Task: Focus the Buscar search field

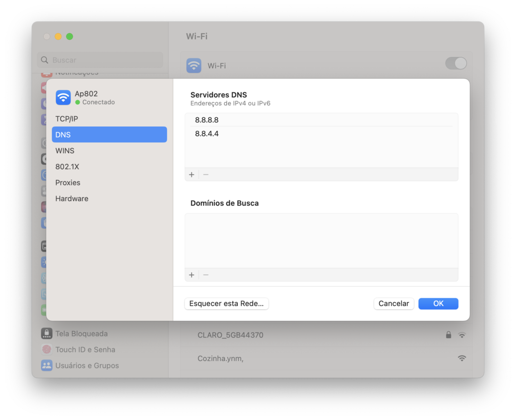Action: pyautogui.click(x=100, y=60)
